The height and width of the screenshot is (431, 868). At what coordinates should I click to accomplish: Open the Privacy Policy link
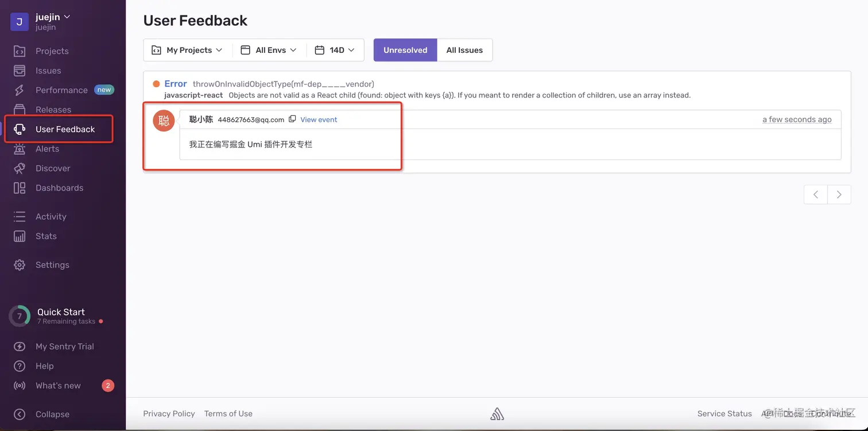pos(169,414)
